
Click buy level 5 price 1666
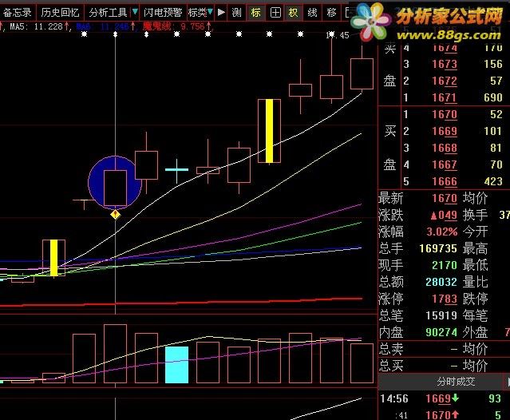point(445,181)
